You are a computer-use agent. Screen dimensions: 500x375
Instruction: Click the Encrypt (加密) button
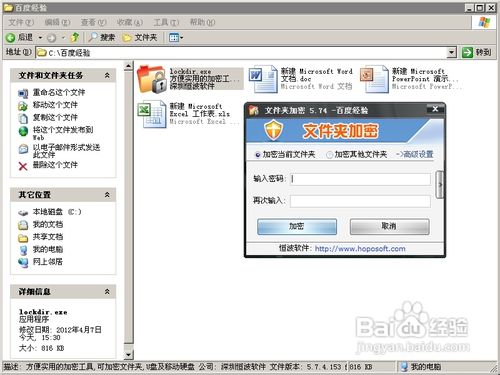tap(297, 227)
